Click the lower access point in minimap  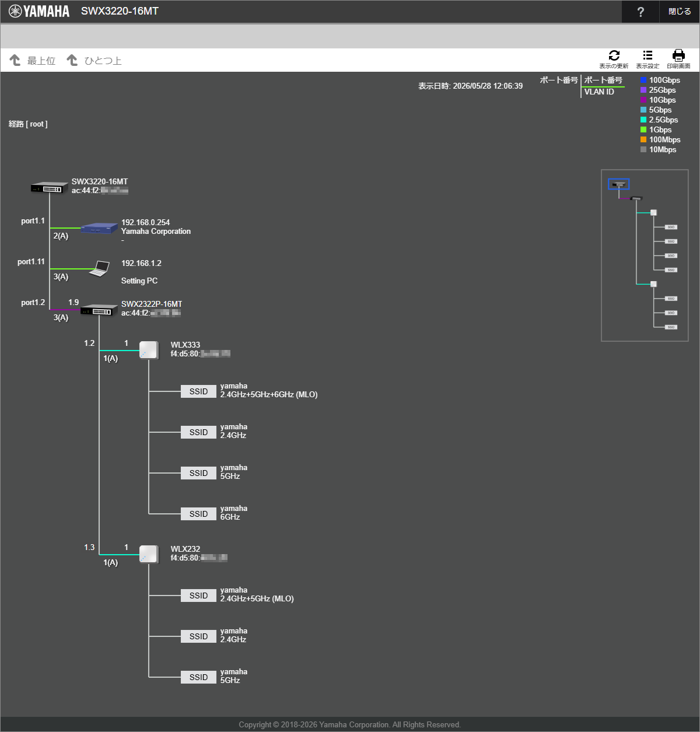click(653, 284)
